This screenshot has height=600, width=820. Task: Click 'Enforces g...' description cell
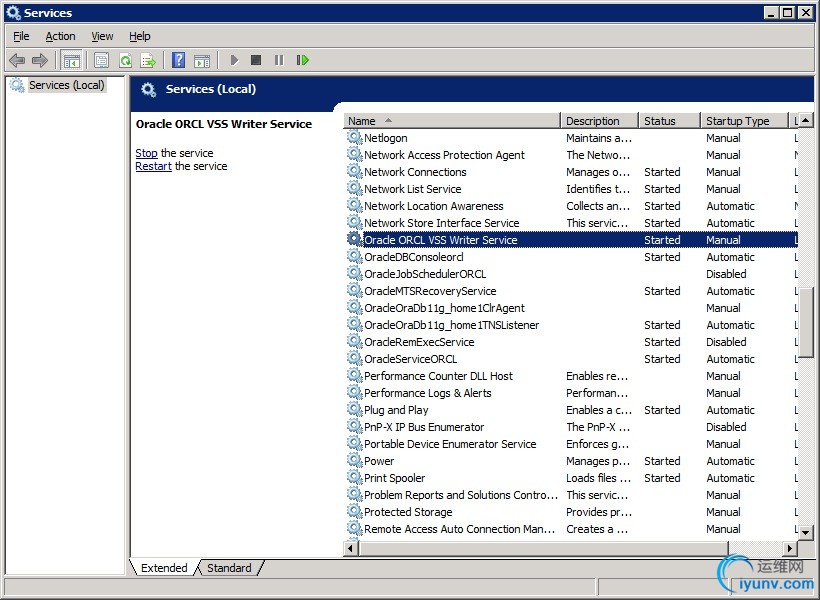point(597,444)
